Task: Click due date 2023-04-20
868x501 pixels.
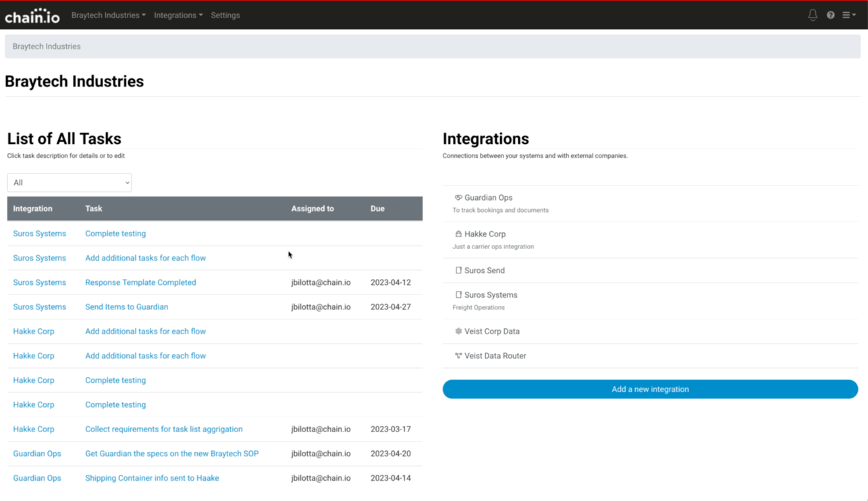Action: point(391,454)
